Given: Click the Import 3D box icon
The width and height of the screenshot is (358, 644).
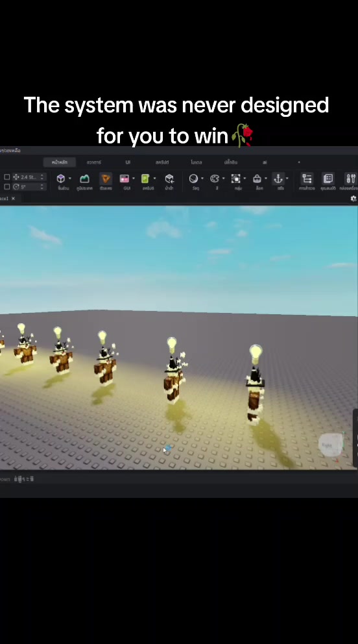Looking at the screenshot, I should pyautogui.click(x=169, y=179).
